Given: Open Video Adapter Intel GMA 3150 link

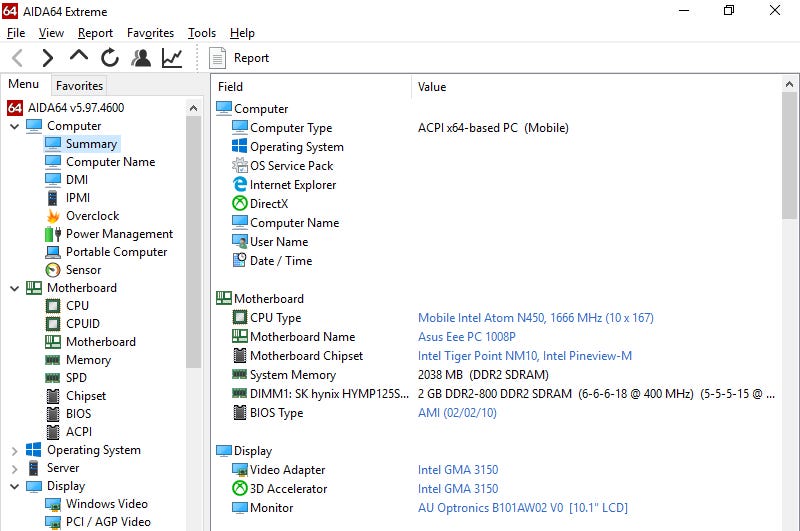Looking at the screenshot, I should coord(458,470).
